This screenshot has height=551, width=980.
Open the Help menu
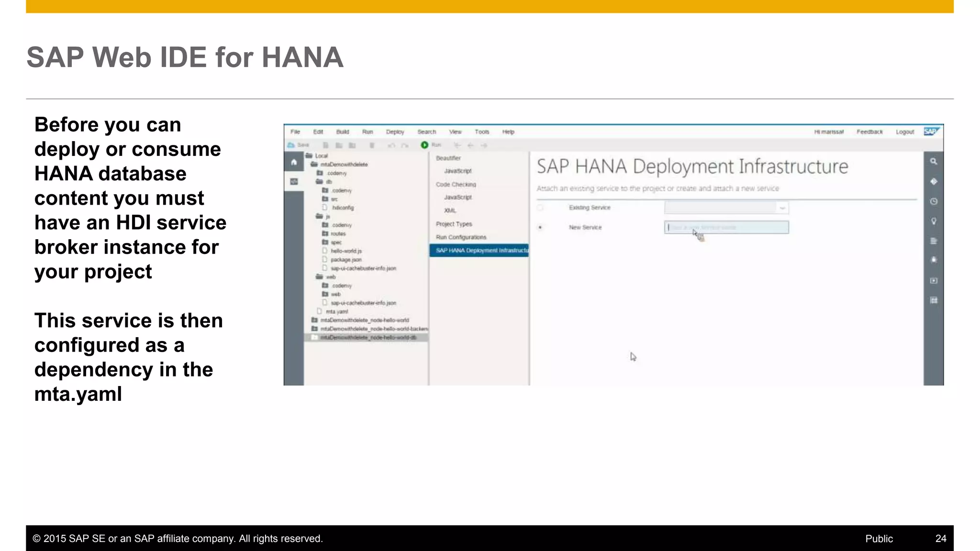point(508,132)
